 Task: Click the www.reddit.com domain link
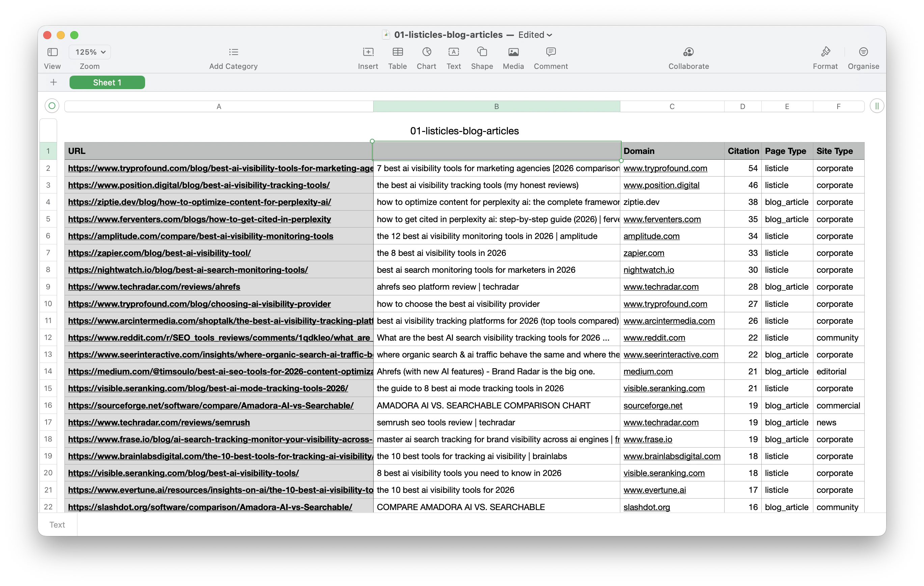pyautogui.click(x=654, y=338)
